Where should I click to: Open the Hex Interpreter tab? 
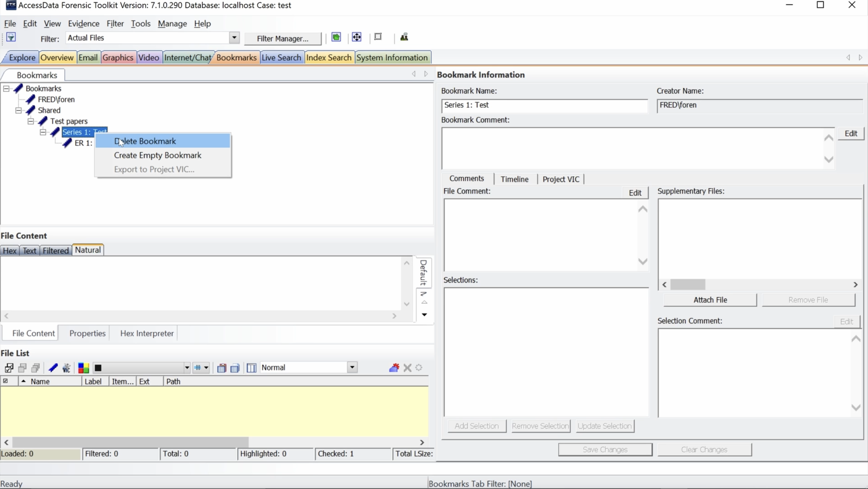point(147,333)
